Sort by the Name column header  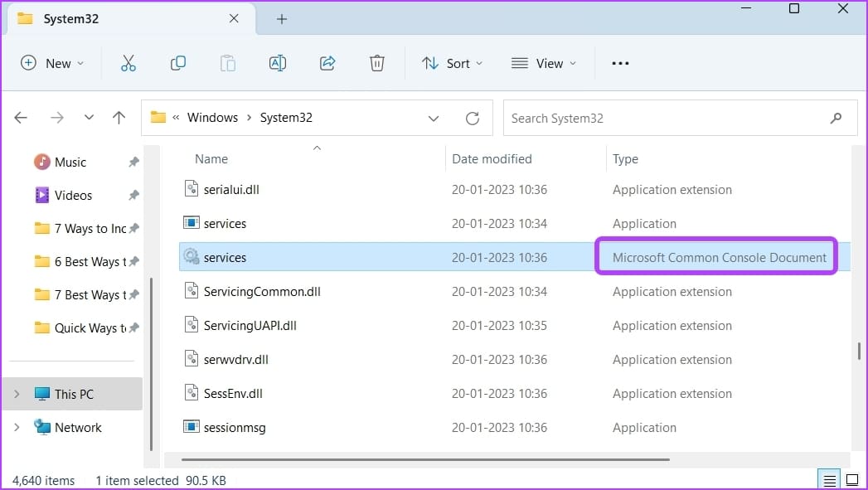[211, 159]
